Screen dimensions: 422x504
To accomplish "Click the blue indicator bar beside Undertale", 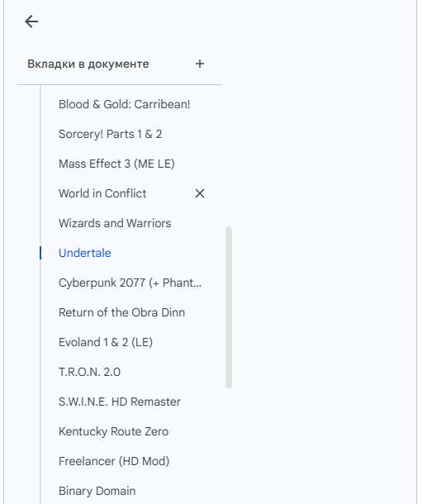I will [40, 253].
